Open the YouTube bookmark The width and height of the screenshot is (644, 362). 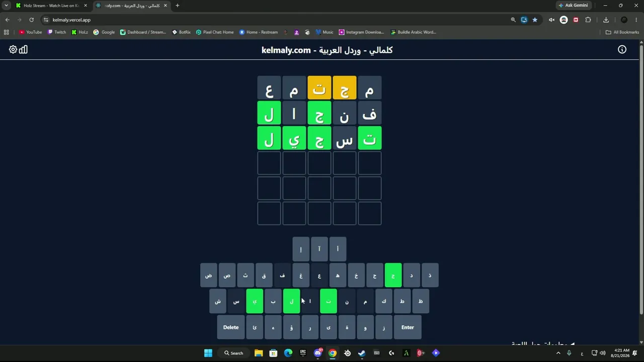click(30, 32)
